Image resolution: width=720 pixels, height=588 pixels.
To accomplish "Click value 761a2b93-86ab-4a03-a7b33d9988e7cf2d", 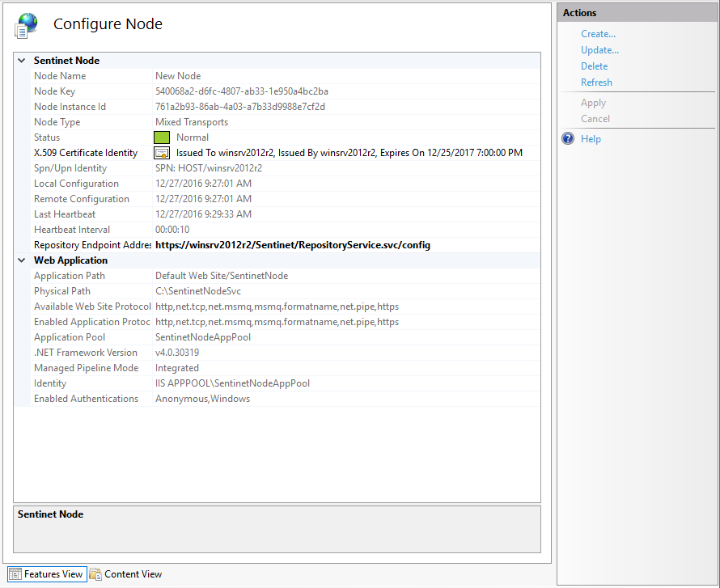I will pos(240,107).
